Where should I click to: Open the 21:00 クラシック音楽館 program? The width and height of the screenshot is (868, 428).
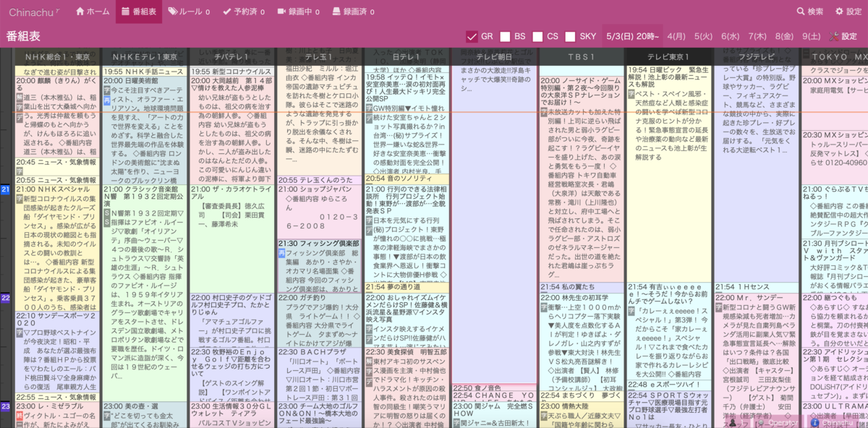[145, 293]
